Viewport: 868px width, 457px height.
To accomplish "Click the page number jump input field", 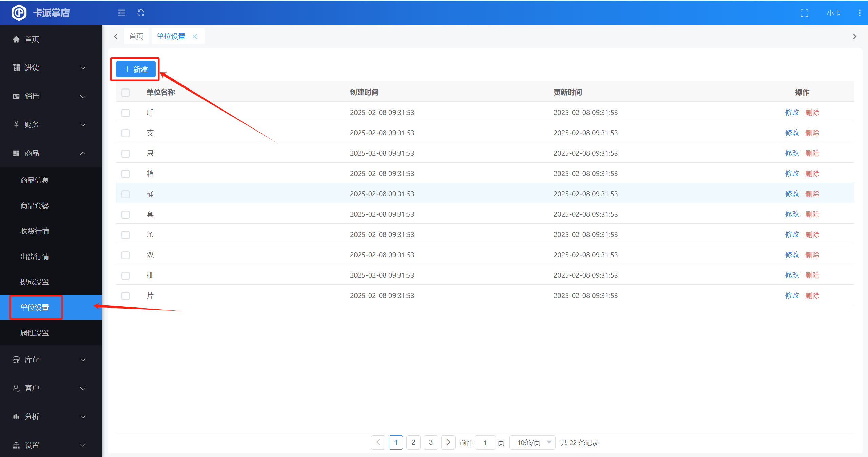I will point(485,442).
